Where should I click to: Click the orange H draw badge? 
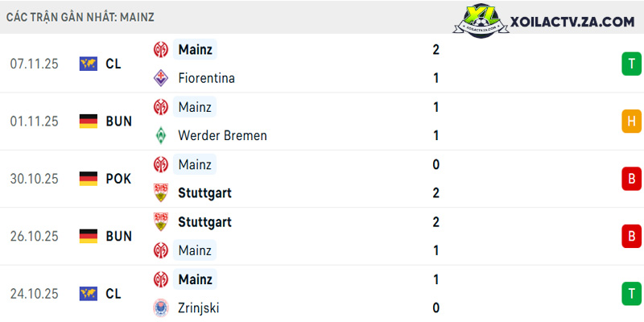[x=631, y=122]
